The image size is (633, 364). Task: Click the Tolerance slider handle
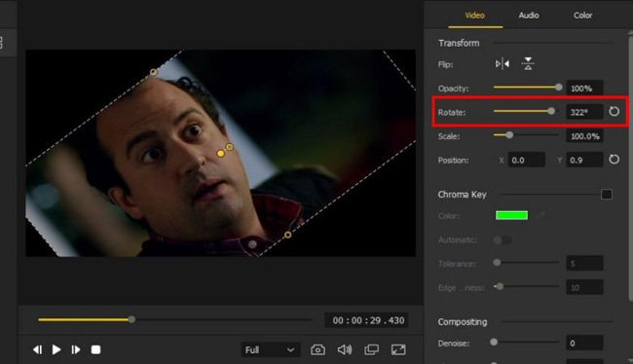point(497,263)
